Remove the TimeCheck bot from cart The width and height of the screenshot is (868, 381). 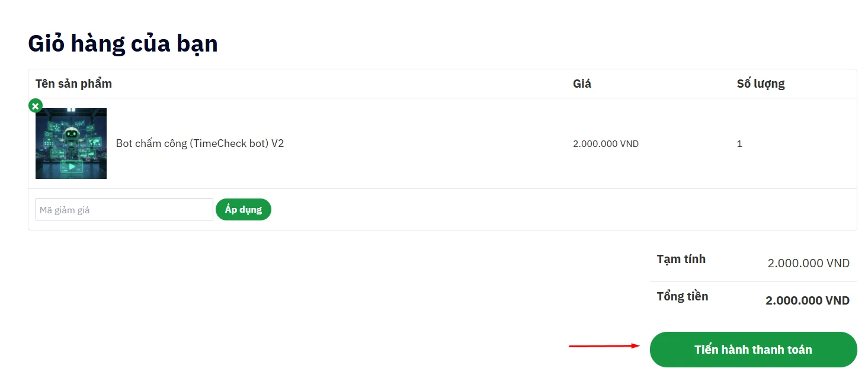(x=36, y=106)
